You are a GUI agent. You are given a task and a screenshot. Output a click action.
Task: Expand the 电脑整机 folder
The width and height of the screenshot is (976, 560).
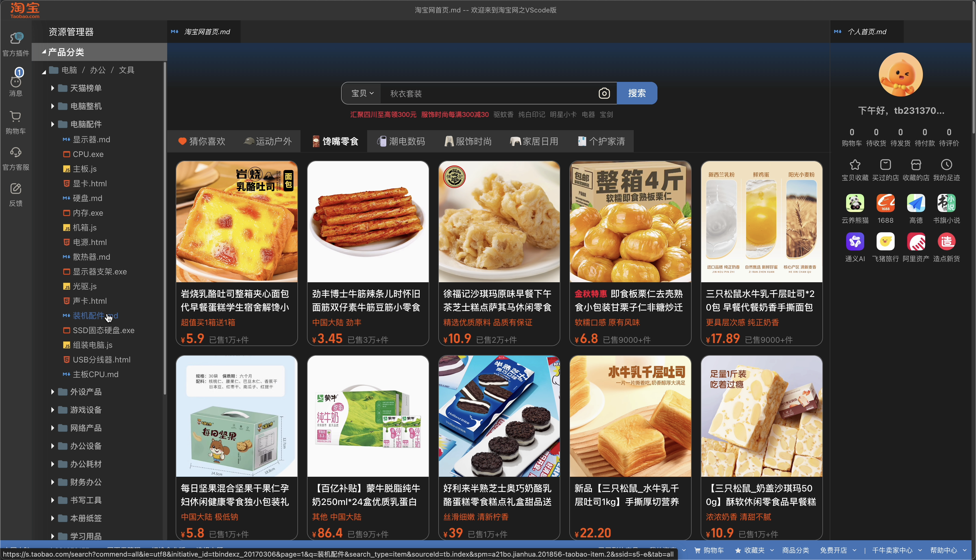tap(52, 106)
